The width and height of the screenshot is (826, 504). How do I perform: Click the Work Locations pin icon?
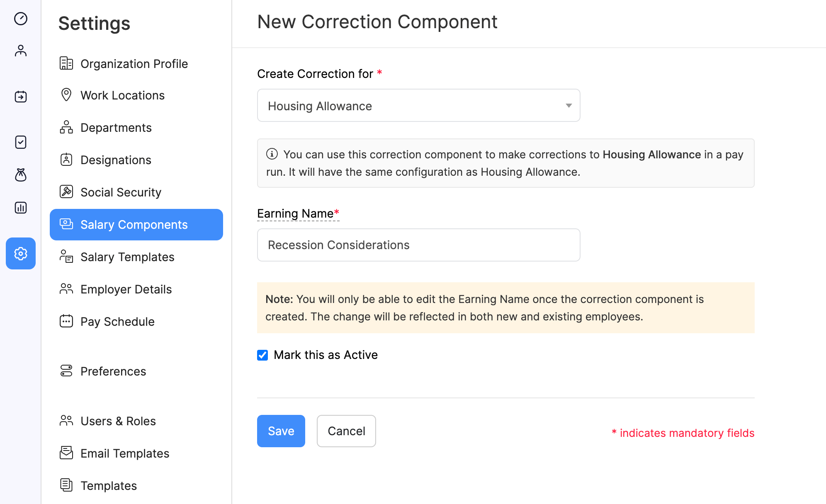click(66, 95)
